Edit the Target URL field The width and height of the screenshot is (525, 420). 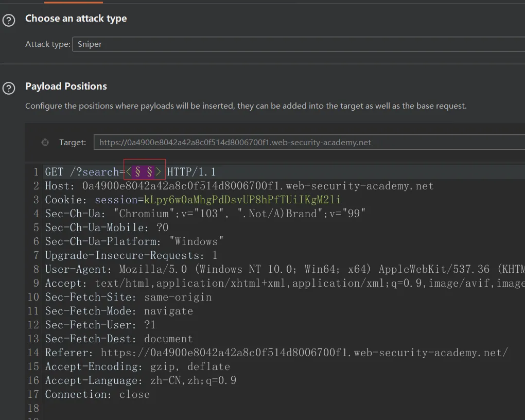tap(309, 143)
